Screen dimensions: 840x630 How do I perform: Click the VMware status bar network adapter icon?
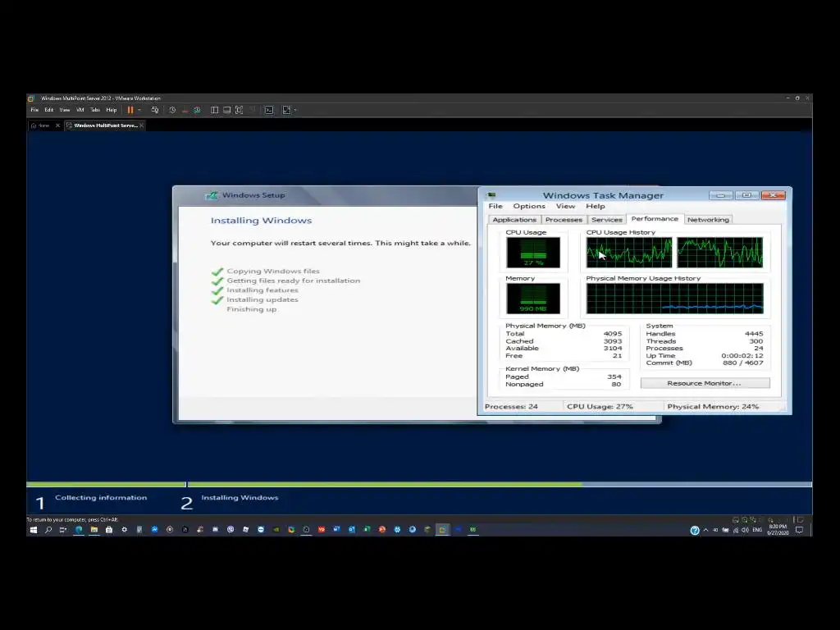click(753, 519)
